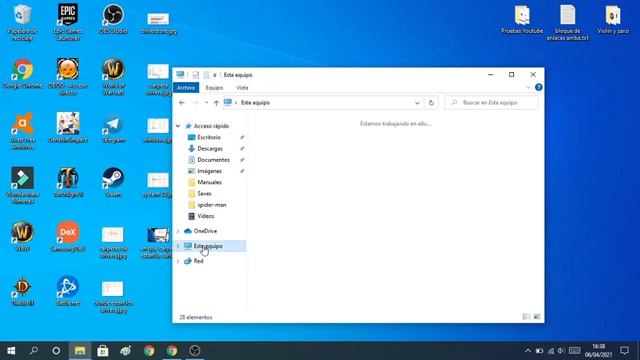Expand the ribbon chevron
The image size is (640, 360).
click(x=528, y=87)
